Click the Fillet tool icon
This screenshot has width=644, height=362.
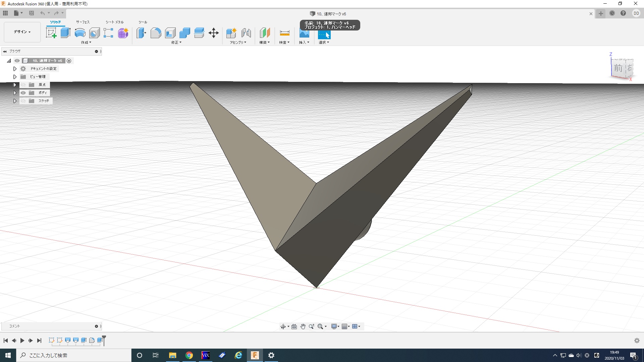pyautogui.click(x=156, y=33)
